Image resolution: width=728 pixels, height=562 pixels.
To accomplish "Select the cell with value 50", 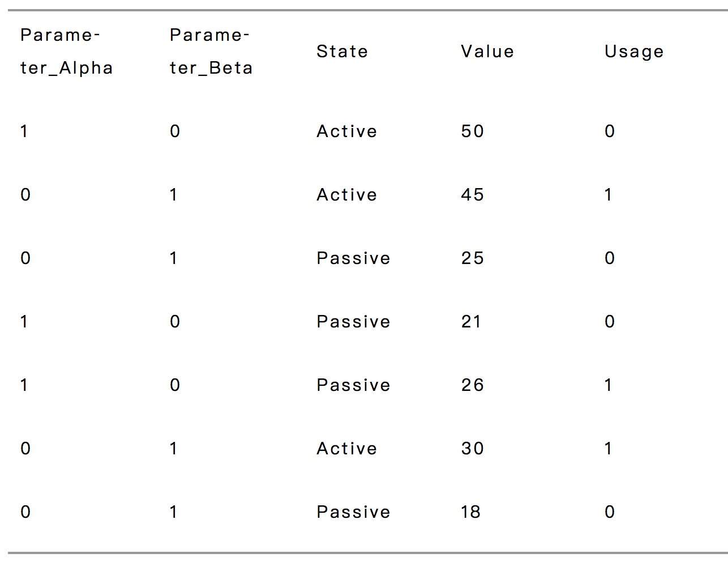I will [472, 131].
